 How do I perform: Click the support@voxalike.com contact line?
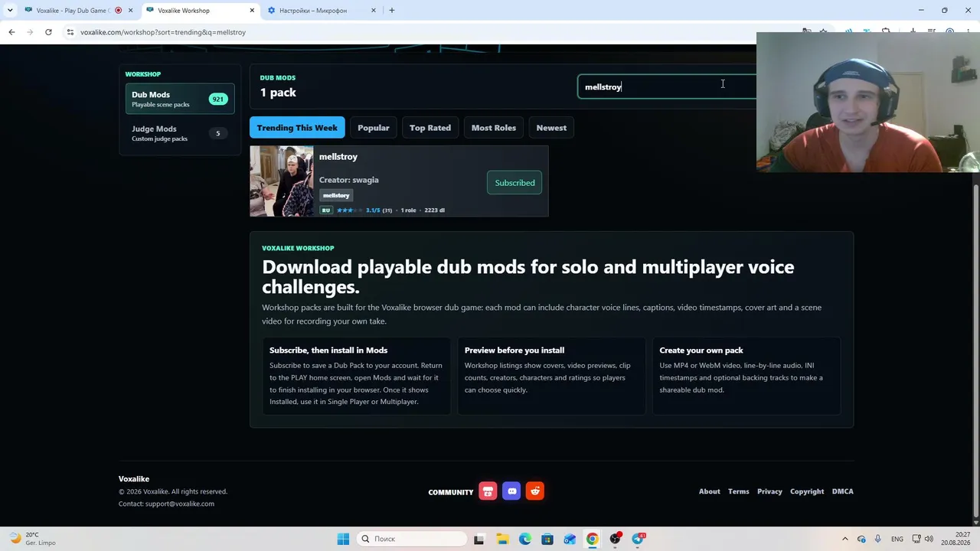click(166, 504)
